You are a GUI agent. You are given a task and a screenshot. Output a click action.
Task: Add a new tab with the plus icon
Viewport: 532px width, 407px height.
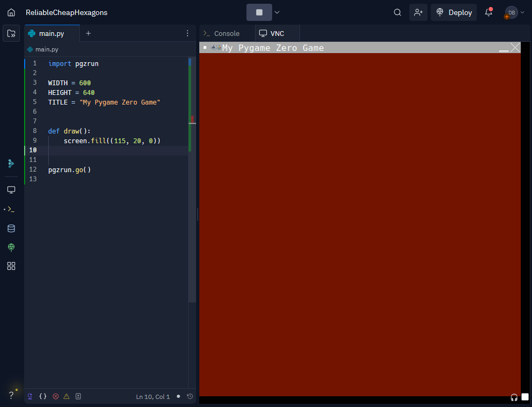[x=88, y=33]
